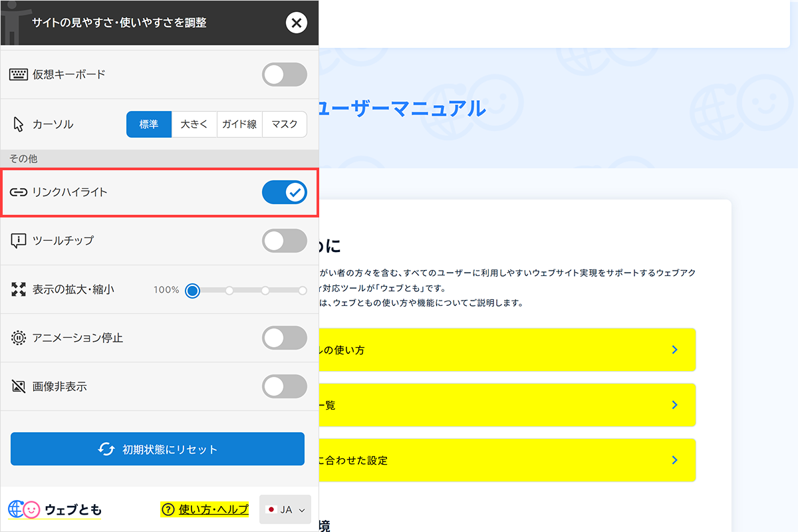Click the ウェブとも logo at panel bottom
Image resolution: width=798 pixels, height=532 pixels.
53,509
